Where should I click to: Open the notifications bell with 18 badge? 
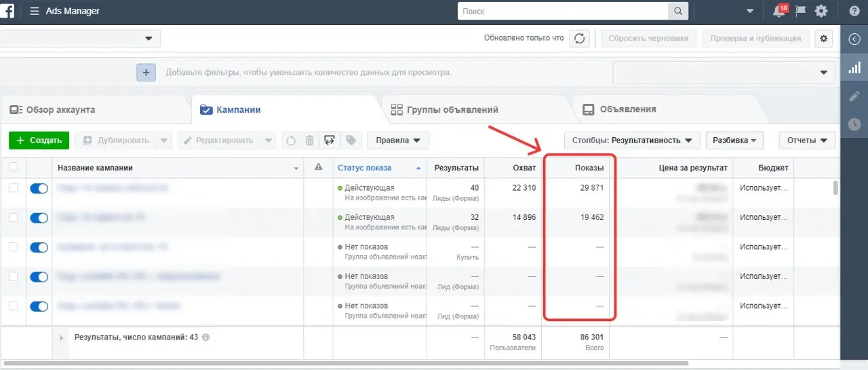click(x=780, y=12)
